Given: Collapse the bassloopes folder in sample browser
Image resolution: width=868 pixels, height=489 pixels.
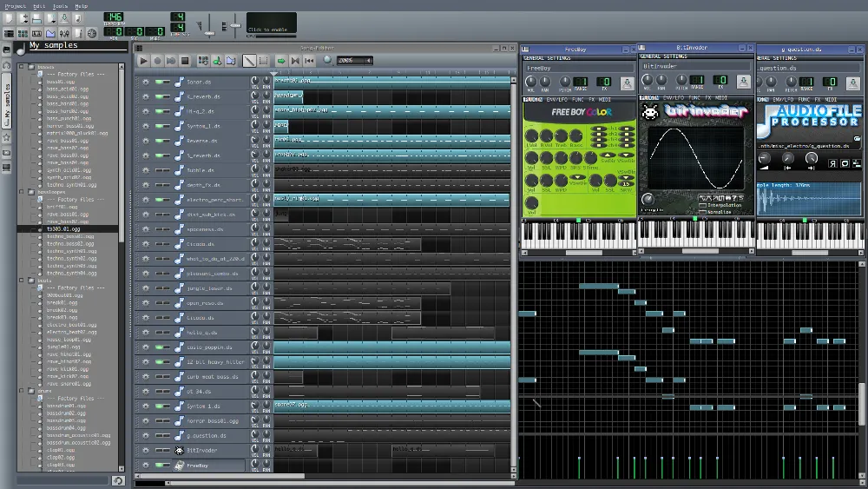Looking at the screenshot, I should [22, 192].
